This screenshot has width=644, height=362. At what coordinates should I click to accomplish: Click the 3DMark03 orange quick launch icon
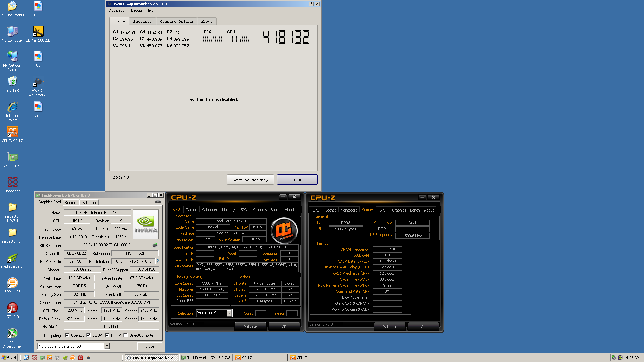(73, 358)
